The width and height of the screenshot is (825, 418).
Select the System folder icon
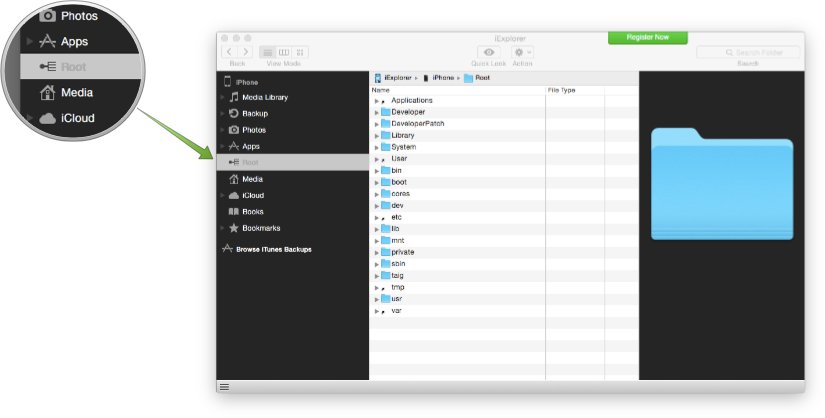tap(386, 147)
